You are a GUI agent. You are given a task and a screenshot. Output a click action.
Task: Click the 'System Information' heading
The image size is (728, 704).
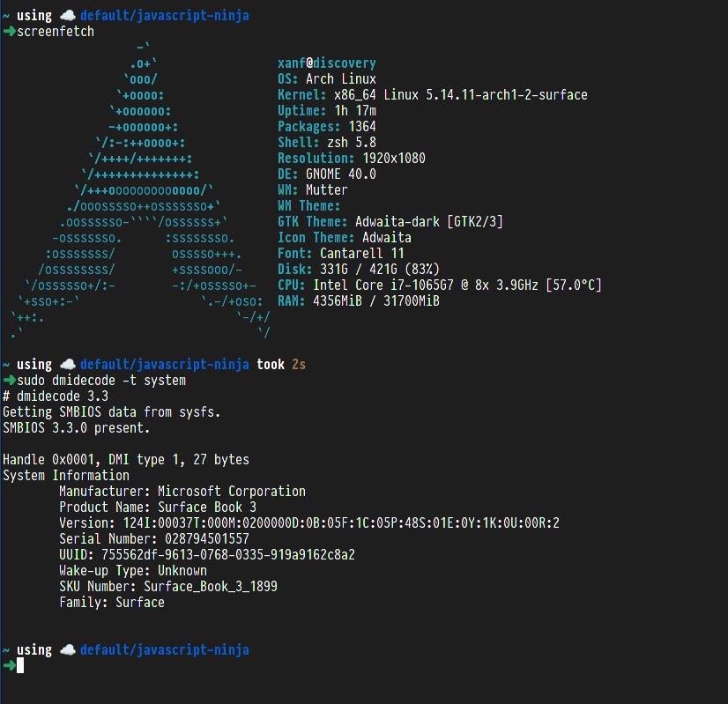[66, 475]
